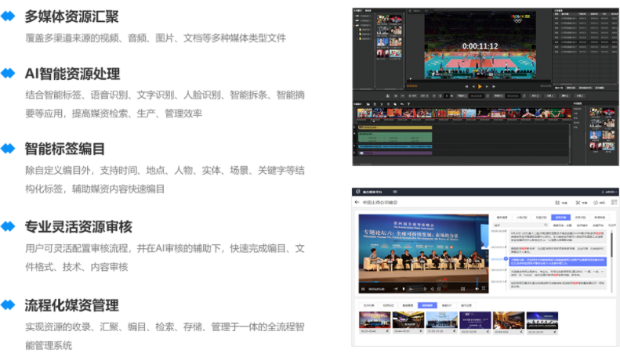Select the blue highlighted transcript entry
Image resolution: width=620 pixels, height=364 pixels.
tap(557, 261)
